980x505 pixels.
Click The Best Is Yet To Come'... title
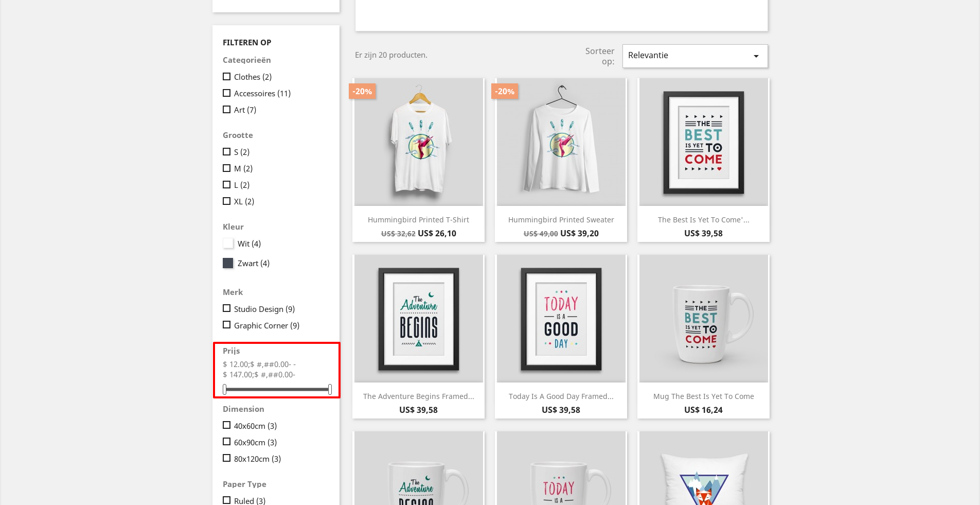703,220
